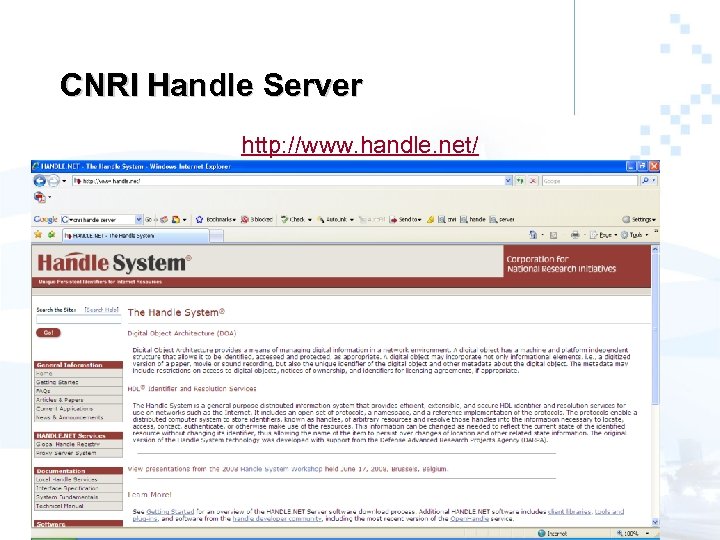Click the magnifier Search icon

645,181
